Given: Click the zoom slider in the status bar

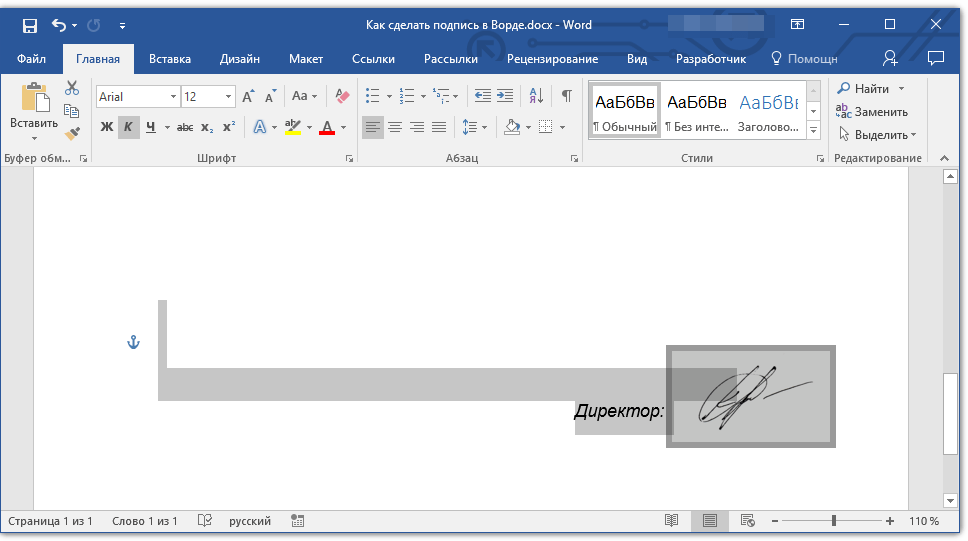Looking at the screenshot, I should (x=833, y=521).
